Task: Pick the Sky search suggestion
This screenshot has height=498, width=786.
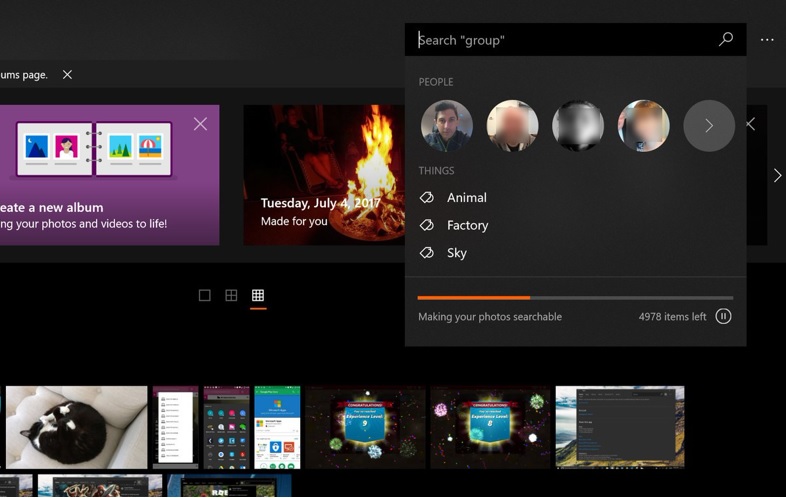Action: coord(457,253)
